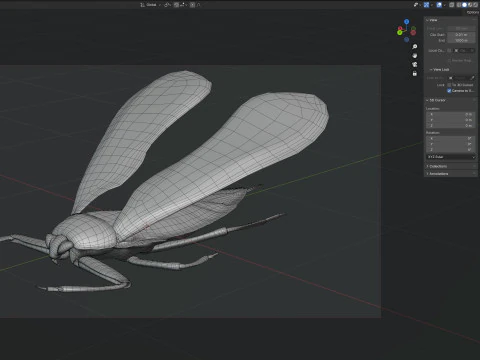Click the Clip Start value field
Image resolution: width=480 pixels, height=360 pixels.
coord(461,35)
